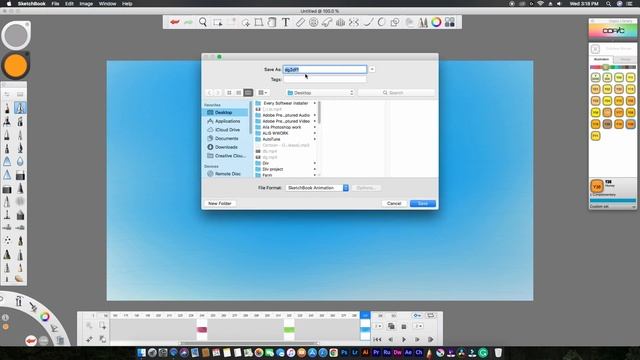Select the Steady stroke tool
Screen dimensions: 640x360
click(368, 22)
